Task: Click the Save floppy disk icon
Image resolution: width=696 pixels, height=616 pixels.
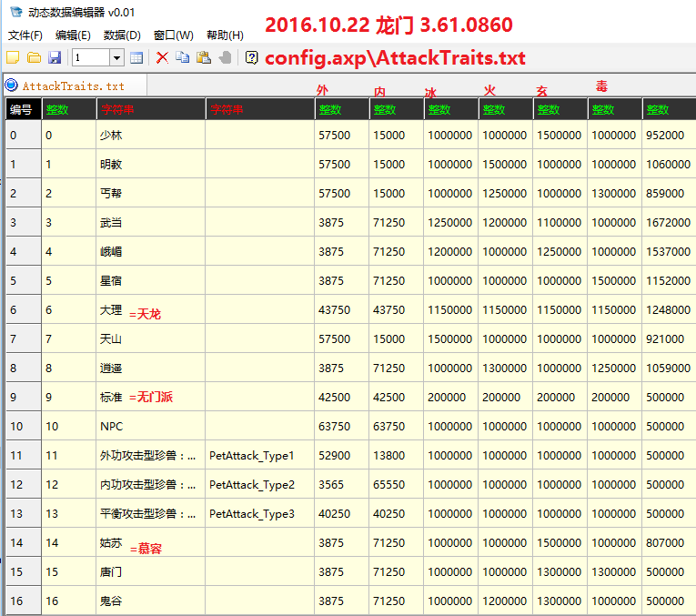Action: click(x=55, y=57)
